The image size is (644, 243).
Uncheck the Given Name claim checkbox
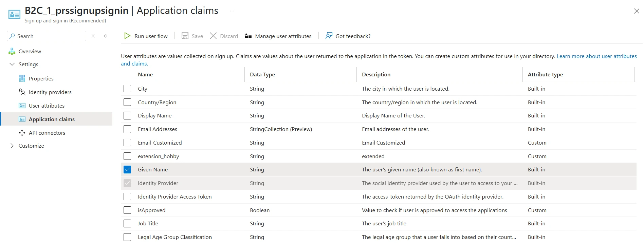point(127,169)
